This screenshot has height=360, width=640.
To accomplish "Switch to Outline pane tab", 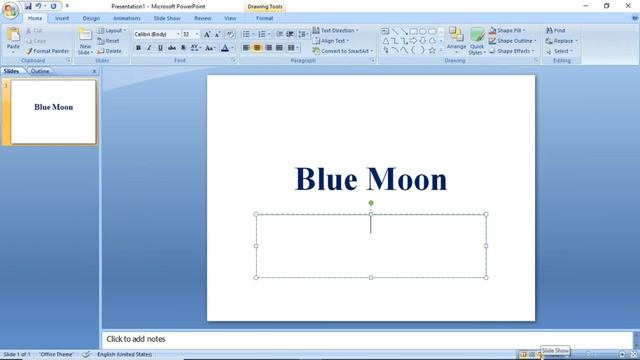I will tap(40, 71).
